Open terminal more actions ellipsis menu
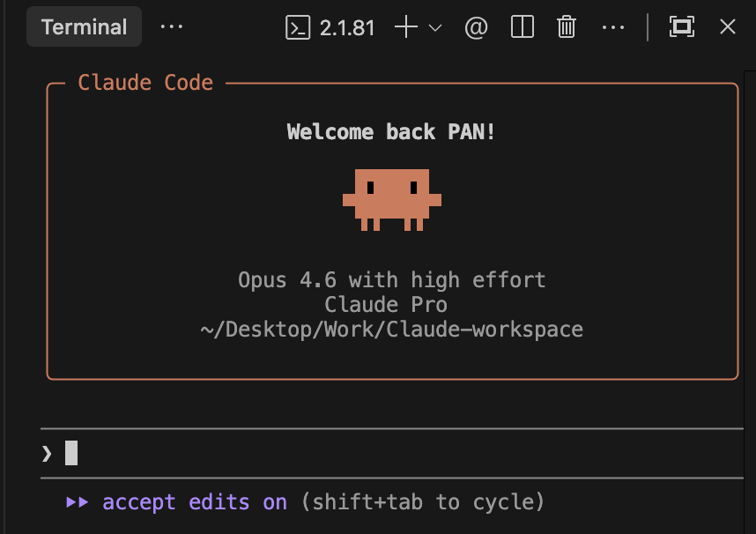The height and width of the screenshot is (534, 756). click(x=612, y=27)
